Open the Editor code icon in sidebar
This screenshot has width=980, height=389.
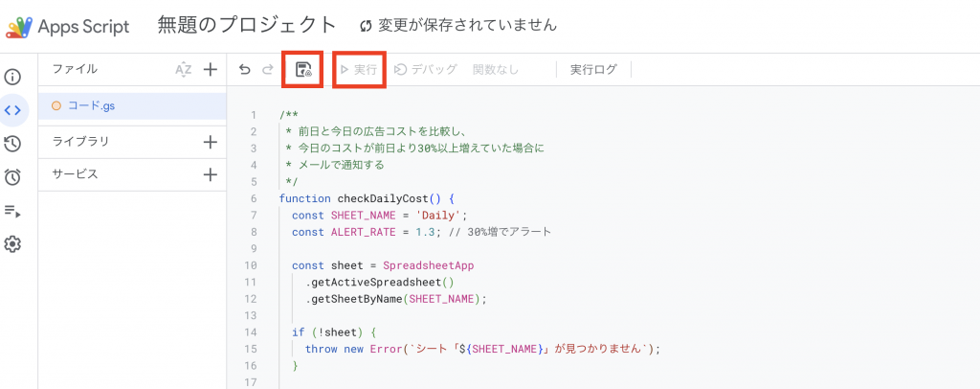coord(13,110)
